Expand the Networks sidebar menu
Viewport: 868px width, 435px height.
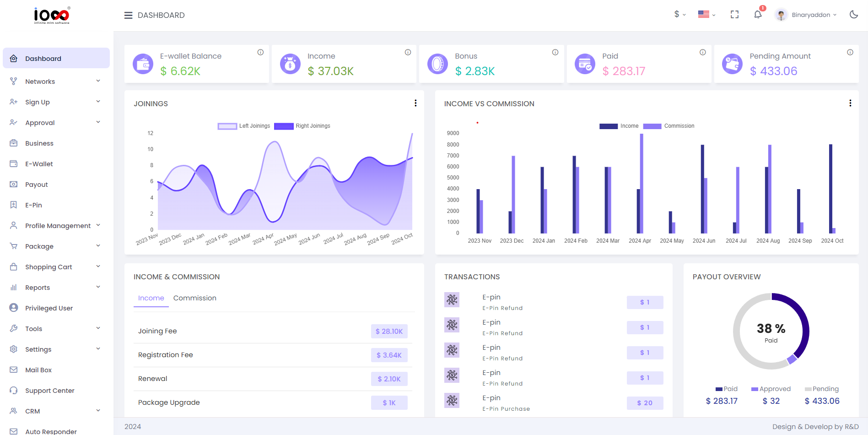pyautogui.click(x=56, y=81)
